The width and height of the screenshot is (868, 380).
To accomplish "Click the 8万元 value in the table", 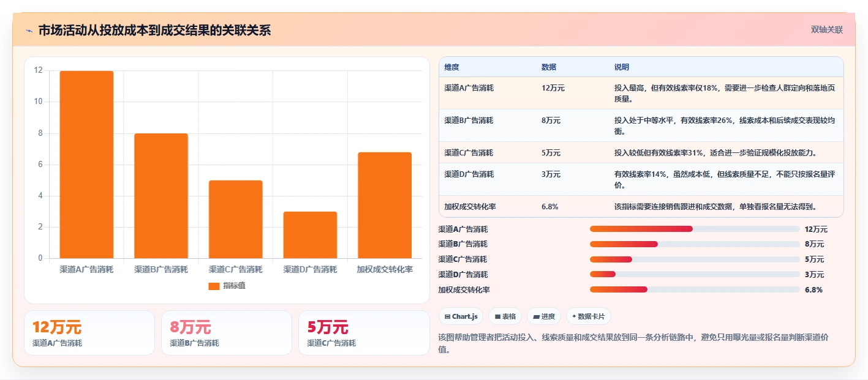I will 551,120.
